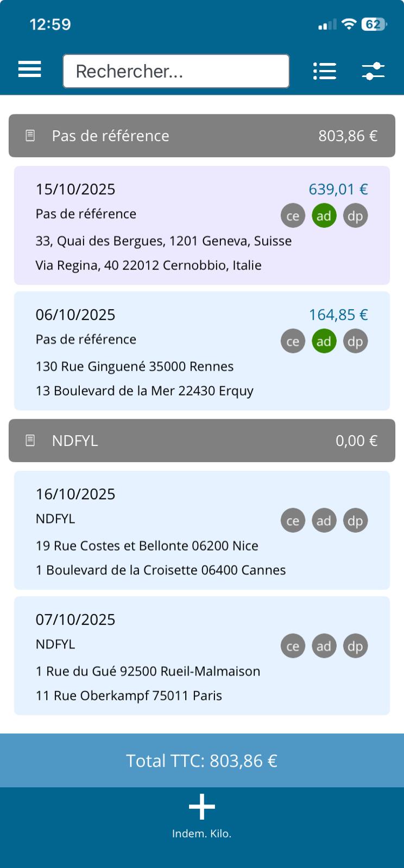Click the receipt icon beside NDFYL header
This screenshot has height=868, width=404.
pyautogui.click(x=30, y=441)
